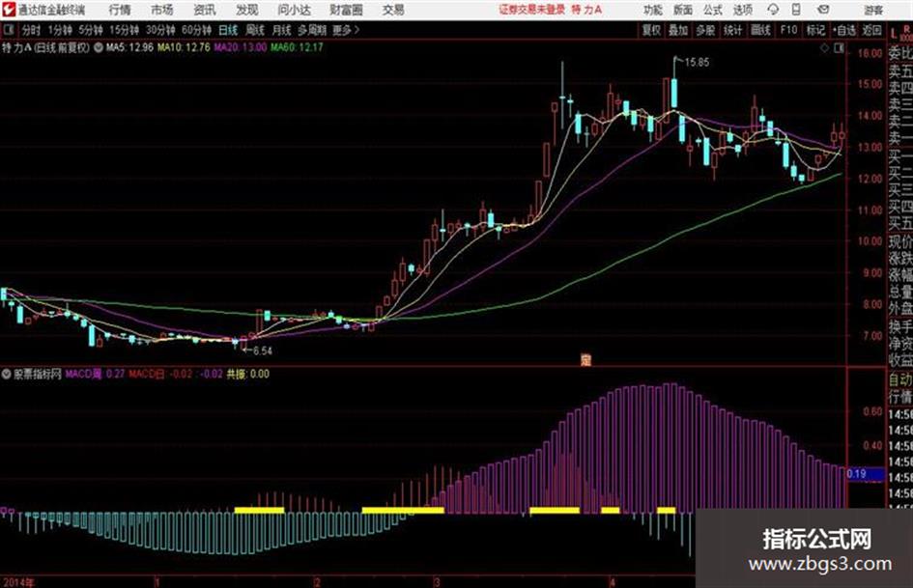Click the 标记 mark button
This screenshot has width=913, height=588.
[x=815, y=30]
